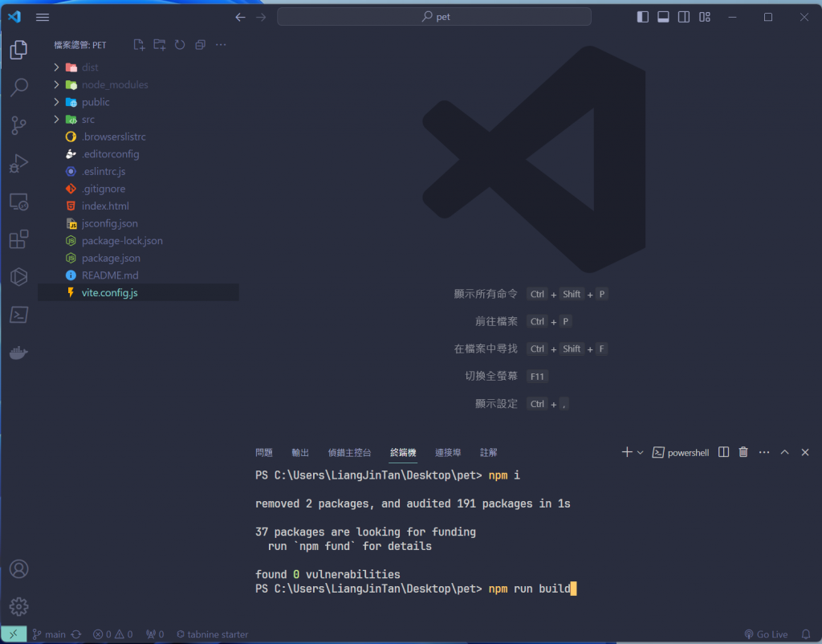Start Go Live server
Screen dimensions: 822x644
click(x=766, y=634)
